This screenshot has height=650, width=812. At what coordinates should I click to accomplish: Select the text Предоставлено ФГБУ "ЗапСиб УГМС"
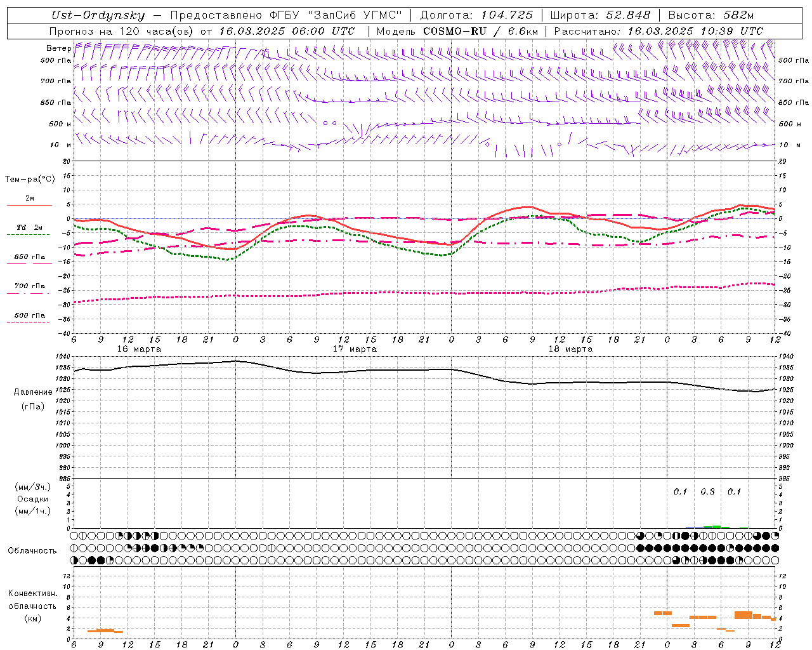(286, 16)
